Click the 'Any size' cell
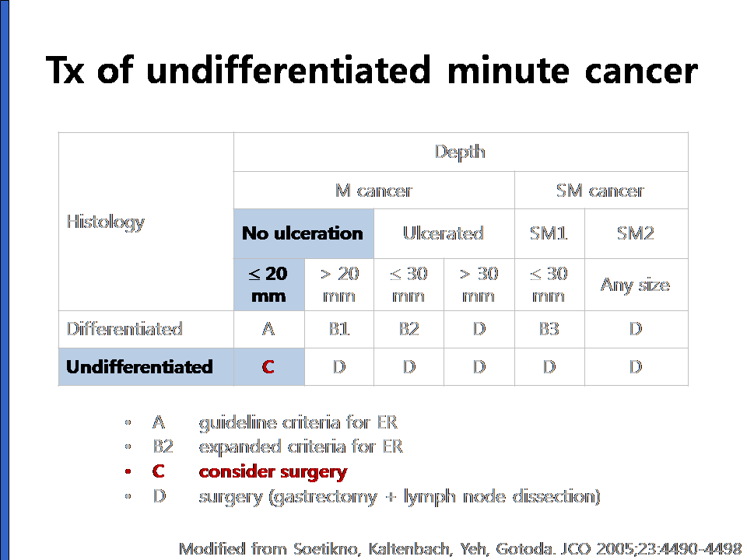 click(636, 285)
